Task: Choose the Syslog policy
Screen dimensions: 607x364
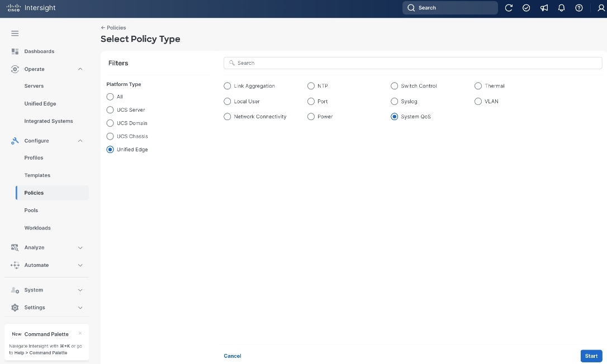Action: tap(394, 102)
